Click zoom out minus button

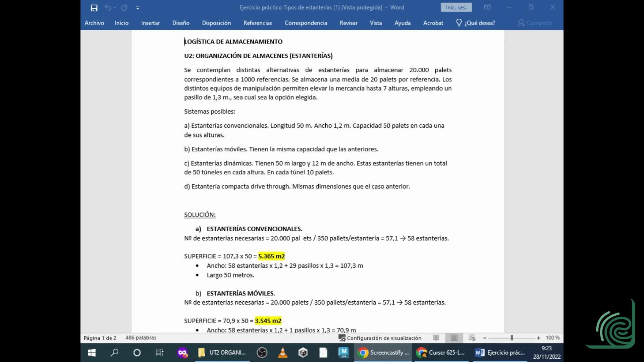click(x=485, y=338)
